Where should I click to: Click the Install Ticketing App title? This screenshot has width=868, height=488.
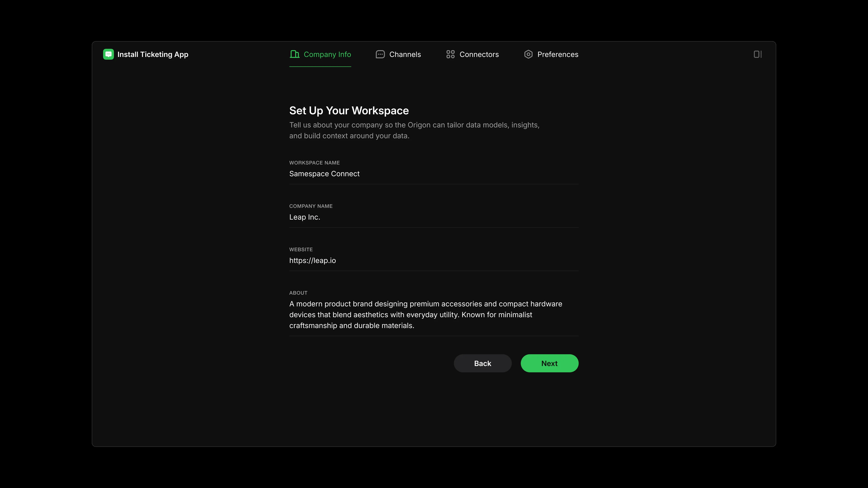click(153, 54)
